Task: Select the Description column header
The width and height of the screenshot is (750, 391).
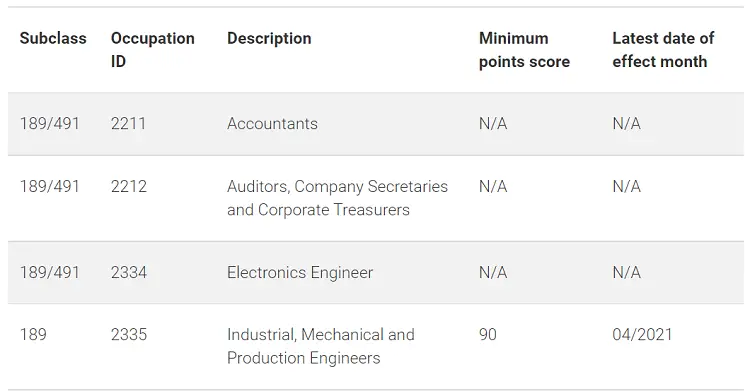Action: click(x=269, y=38)
